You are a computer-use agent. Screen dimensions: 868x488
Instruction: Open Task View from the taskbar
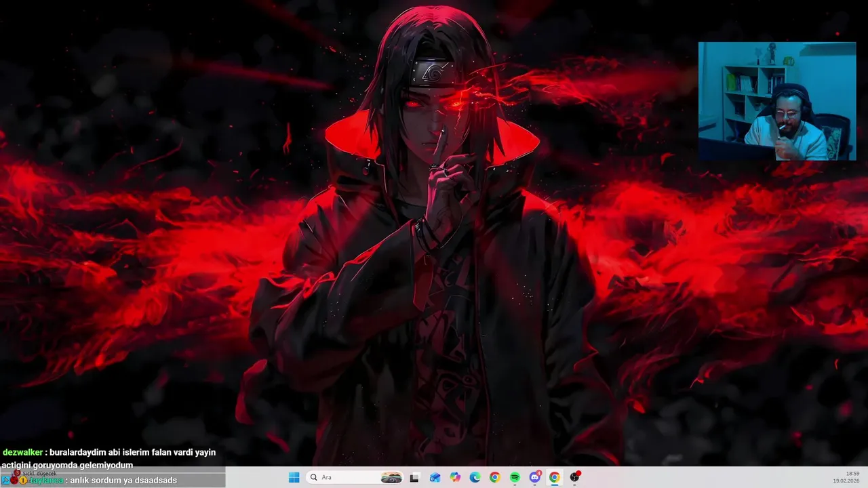(414, 477)
